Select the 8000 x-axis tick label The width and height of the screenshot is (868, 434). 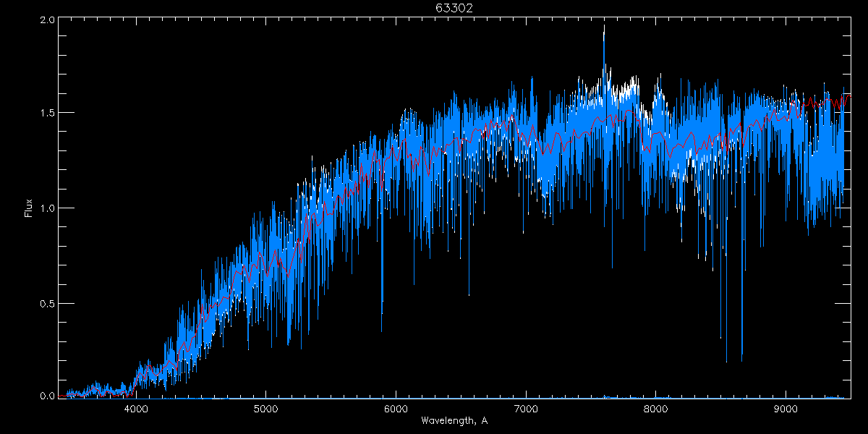(655, 409)
